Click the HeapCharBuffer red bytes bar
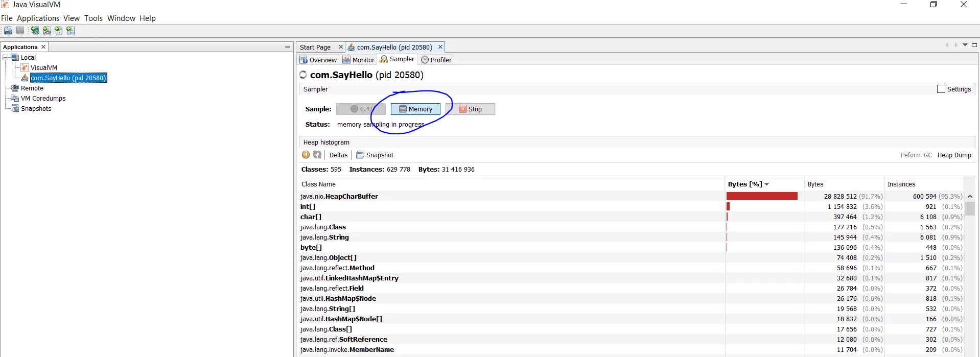The image size is (980, 357). tap(762, 196)
